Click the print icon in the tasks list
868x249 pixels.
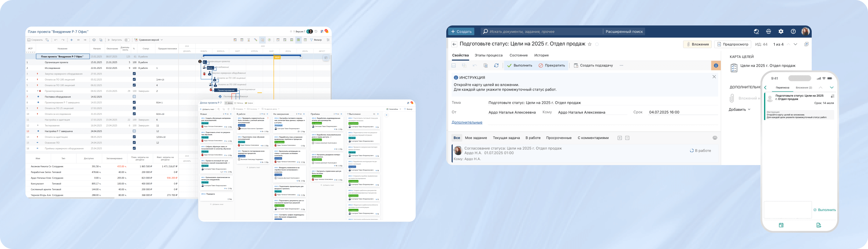pyautogui.click(x=715, y=138)
